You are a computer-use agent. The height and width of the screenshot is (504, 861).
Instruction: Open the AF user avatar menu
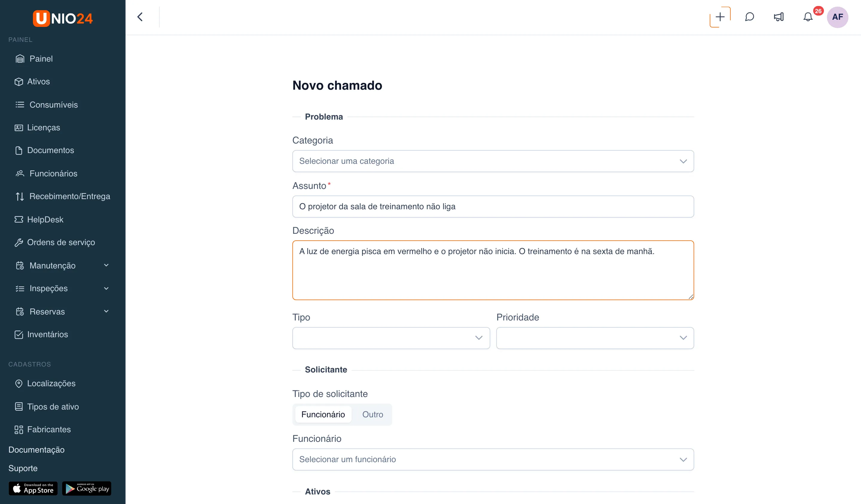(x=837, y=17)
